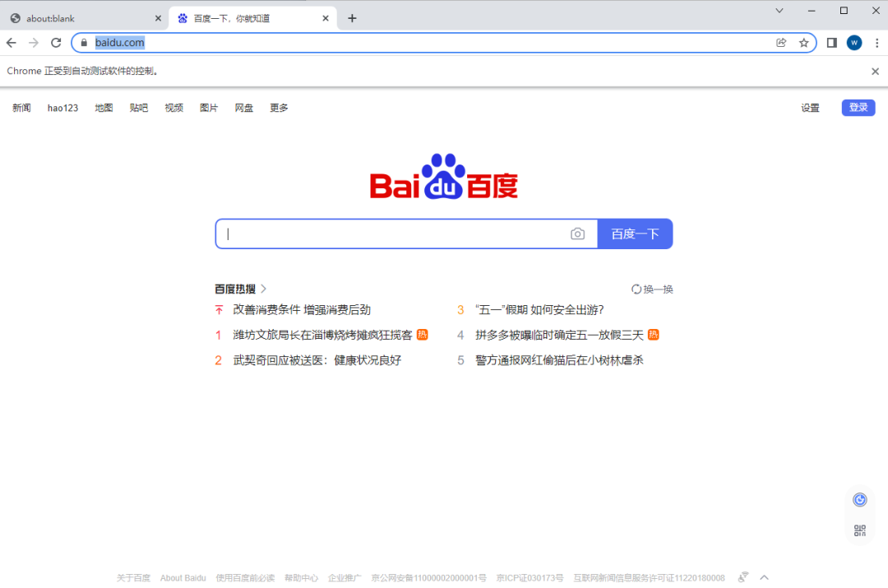The height and width of the screenshot is (588, 888).
Task: Open the 网盘 nav link
Action: tap(244, 108)
